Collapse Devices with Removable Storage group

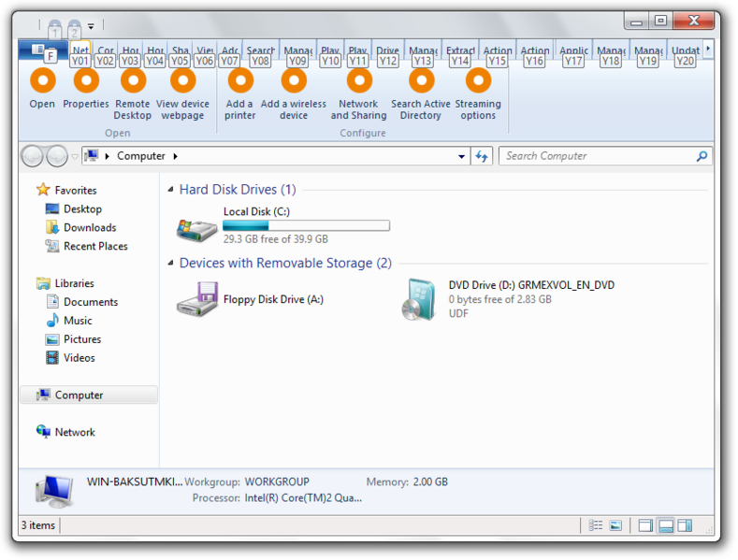click(170, 263)
